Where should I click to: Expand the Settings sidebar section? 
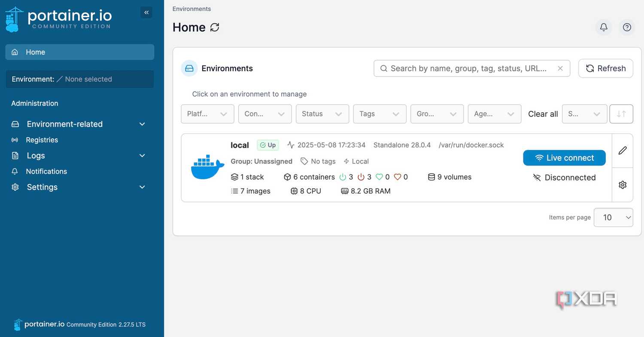tap(79, 187)
